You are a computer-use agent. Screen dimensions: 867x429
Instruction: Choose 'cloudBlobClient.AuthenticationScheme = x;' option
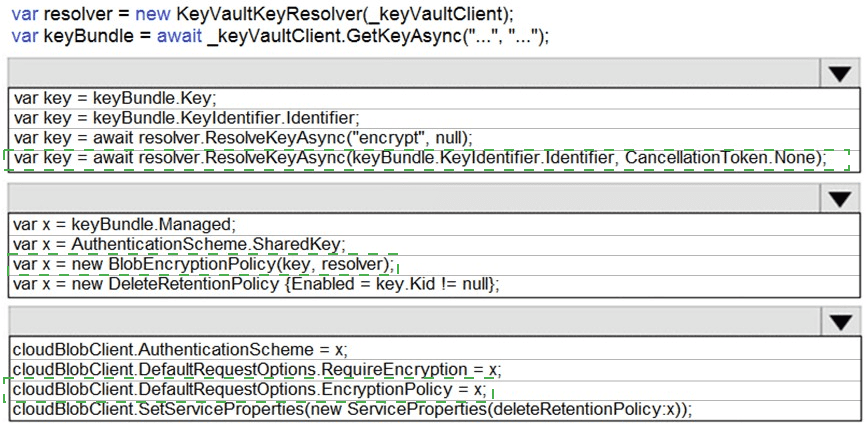click(180, 349)
